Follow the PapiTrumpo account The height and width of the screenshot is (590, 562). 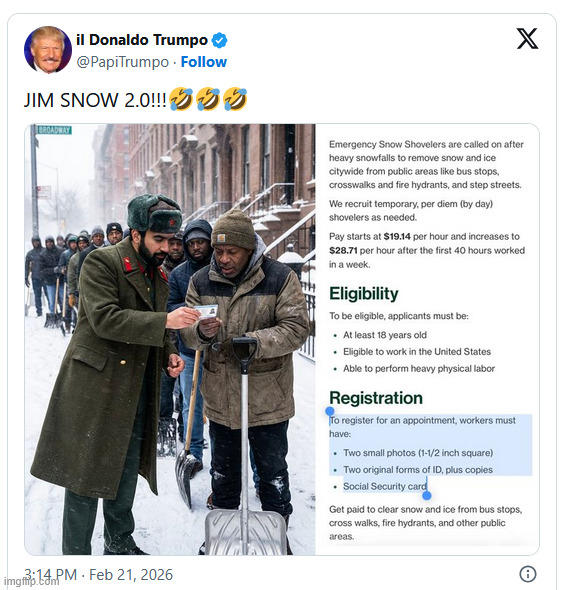(x=204, y=62)
